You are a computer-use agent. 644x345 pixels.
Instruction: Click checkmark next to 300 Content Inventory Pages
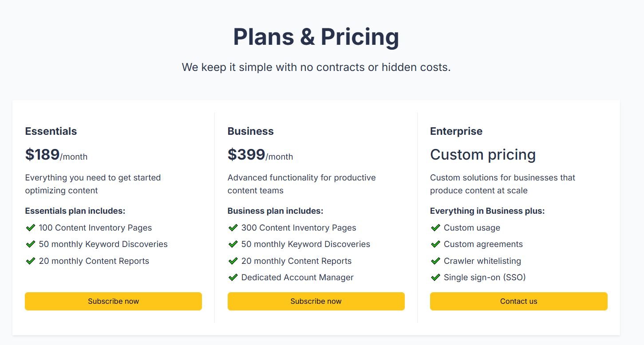click(233, 228)
